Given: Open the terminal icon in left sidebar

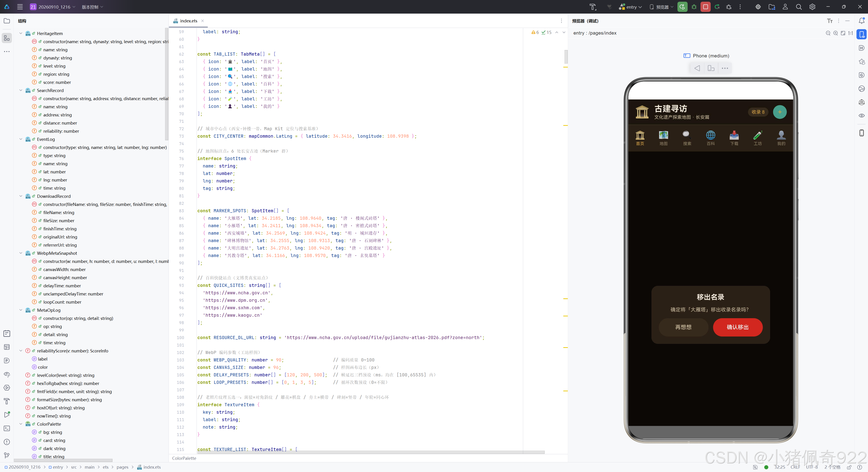Looking at the screenshot, I should pos(7,428).
